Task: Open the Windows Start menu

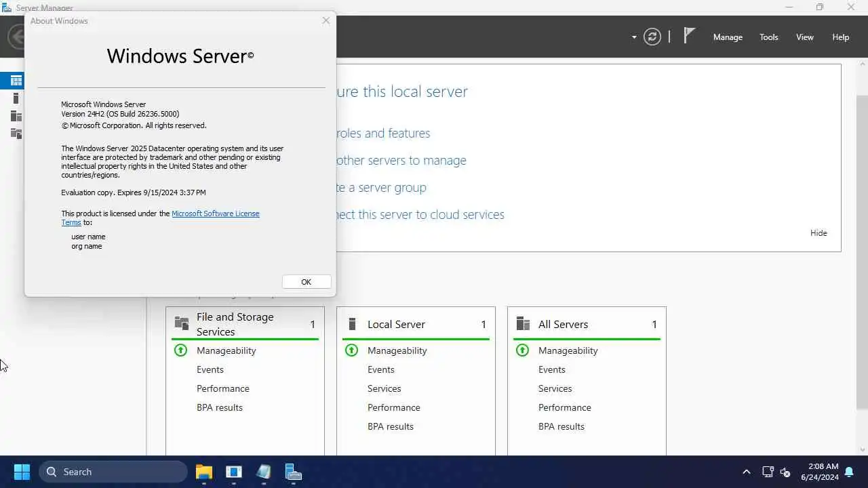Action: [22, 472]
